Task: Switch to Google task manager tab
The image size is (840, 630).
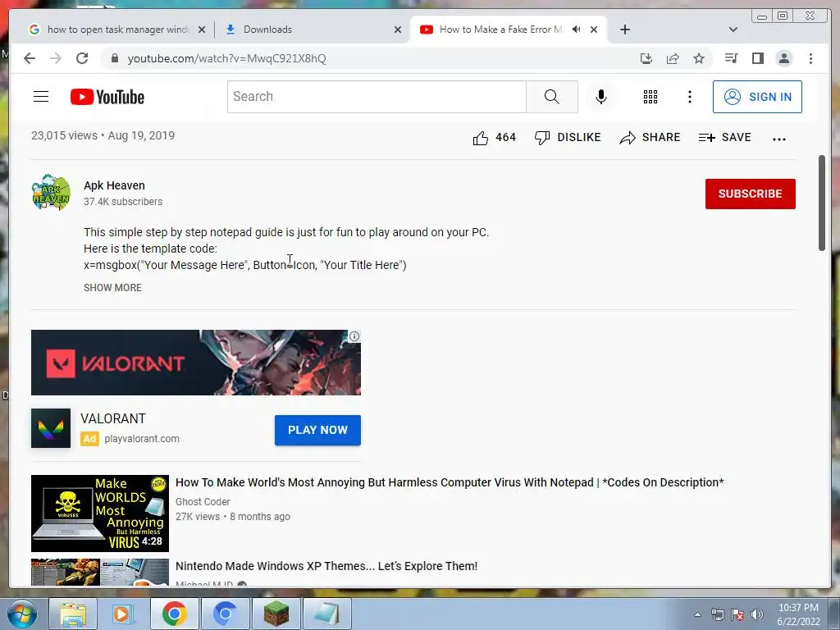Action: pos(118,30)
